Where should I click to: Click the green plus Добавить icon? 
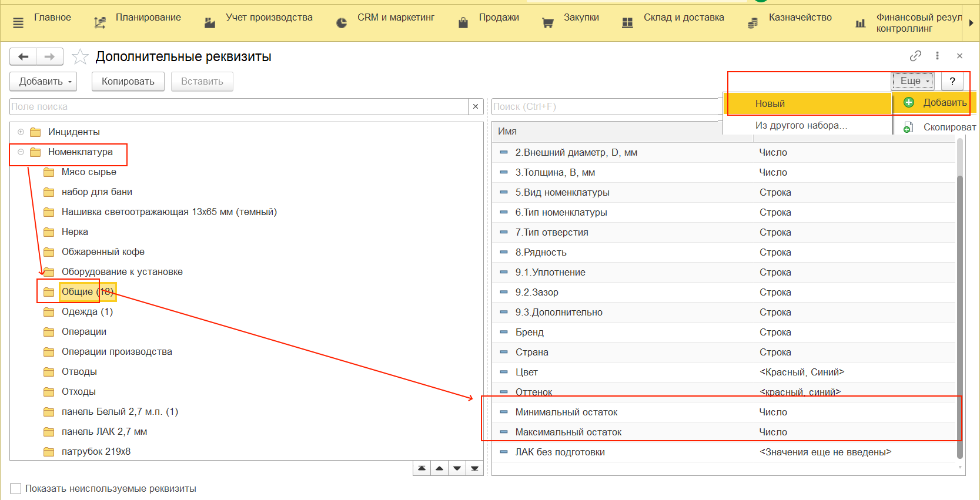point(909,102)
